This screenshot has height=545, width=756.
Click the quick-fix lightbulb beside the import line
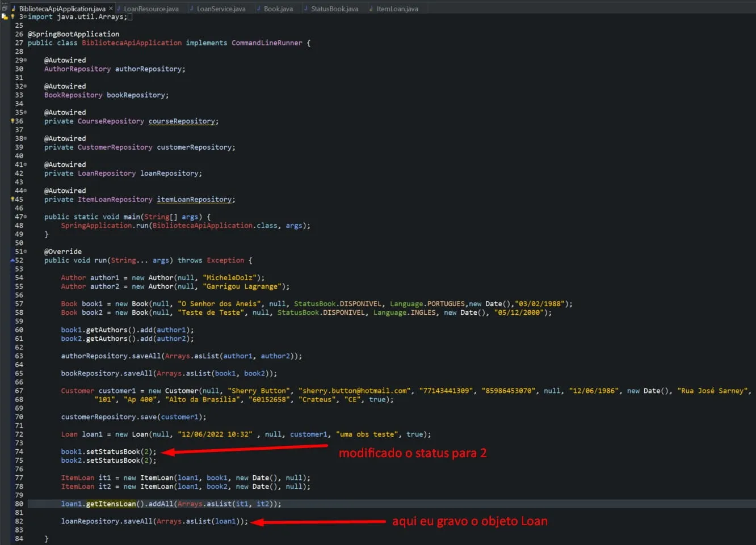pos(12,16)
